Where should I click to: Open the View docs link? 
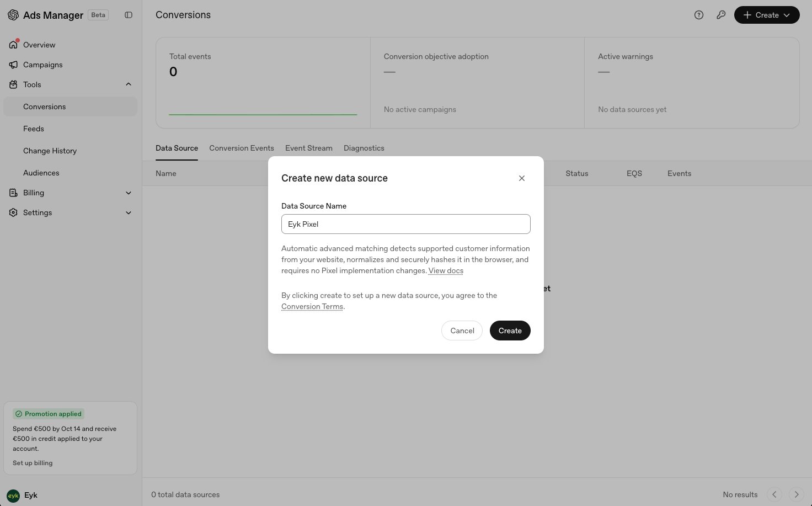click(446, 270)
